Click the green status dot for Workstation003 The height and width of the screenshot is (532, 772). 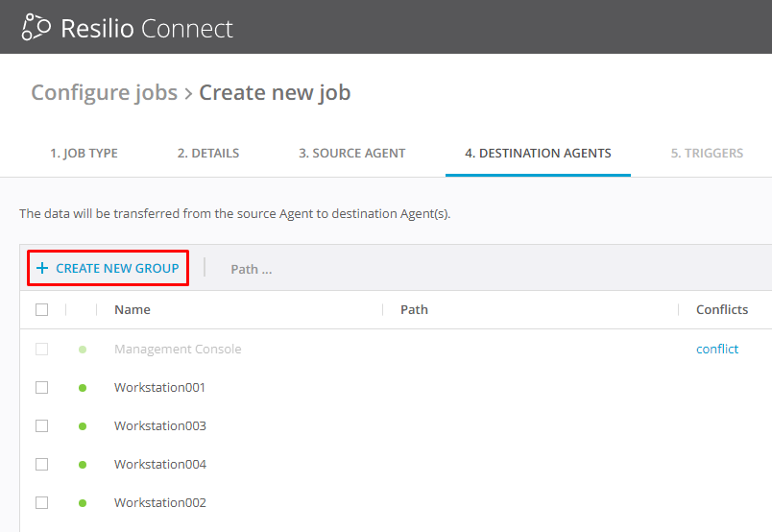tap(83, 426)
